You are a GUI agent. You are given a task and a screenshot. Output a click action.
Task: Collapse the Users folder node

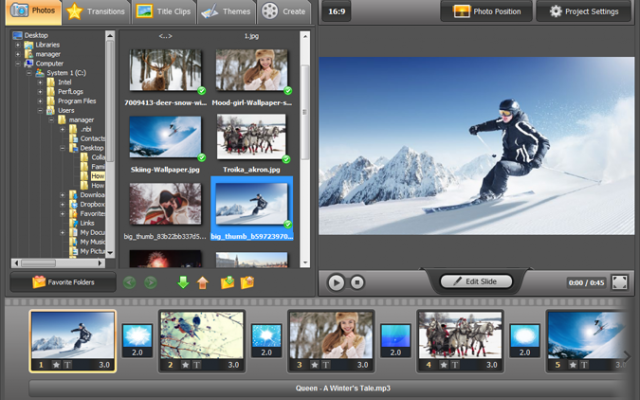(x=40, y=111)
